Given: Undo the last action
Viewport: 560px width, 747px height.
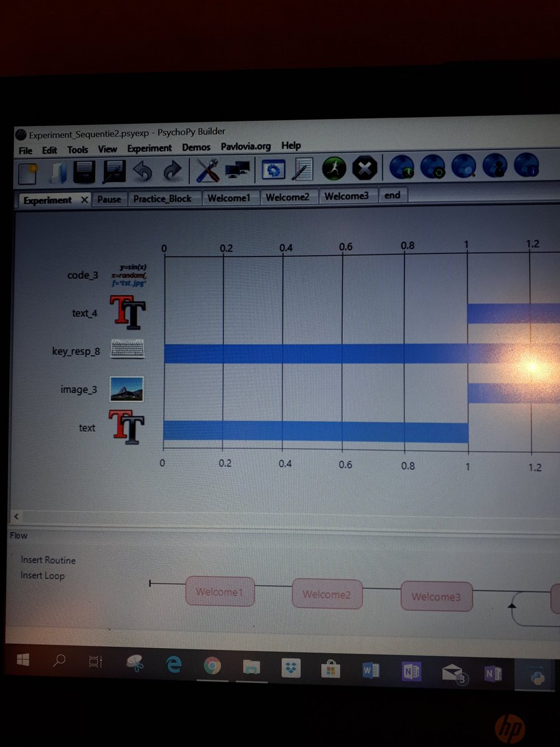Looking at the screenshot, I should (x=142, y=171).
